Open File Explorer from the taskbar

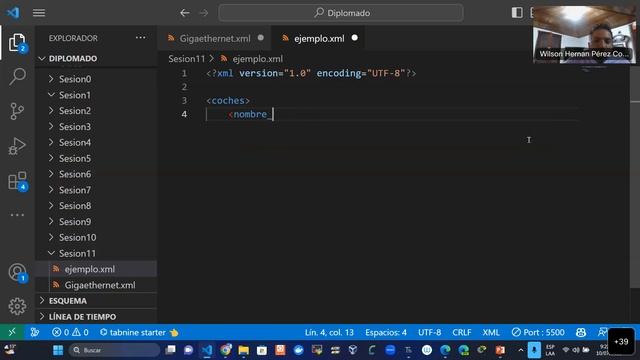(244, 350)
